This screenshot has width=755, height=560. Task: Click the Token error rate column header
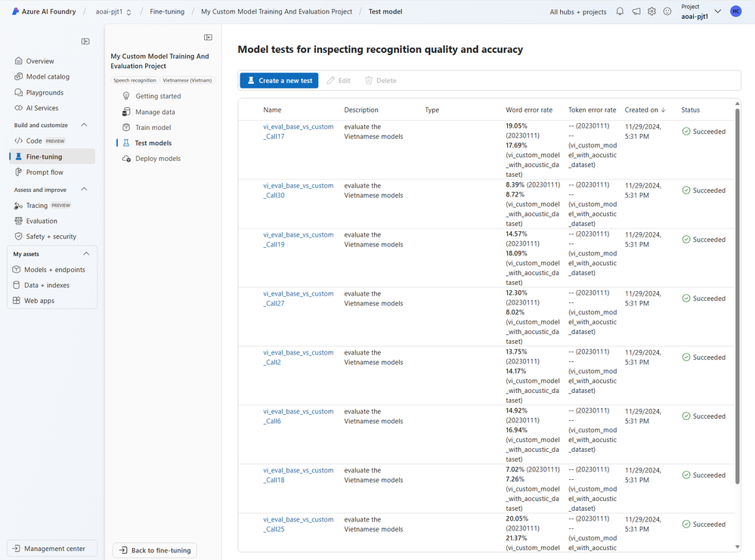coord(592,110)
